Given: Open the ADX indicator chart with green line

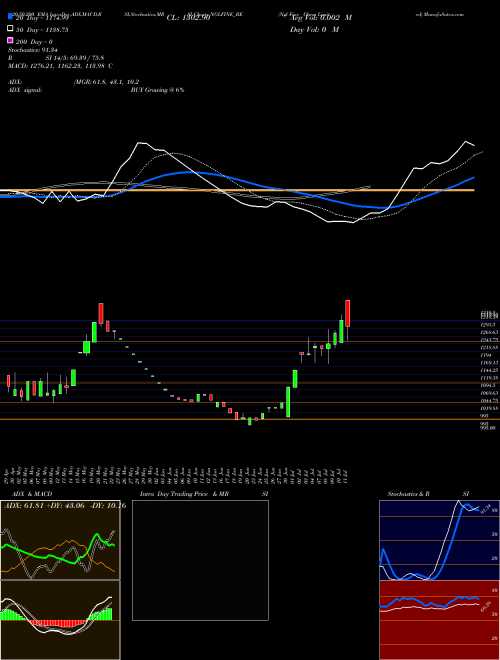Looking at the screenshot, I should (60, 540).
